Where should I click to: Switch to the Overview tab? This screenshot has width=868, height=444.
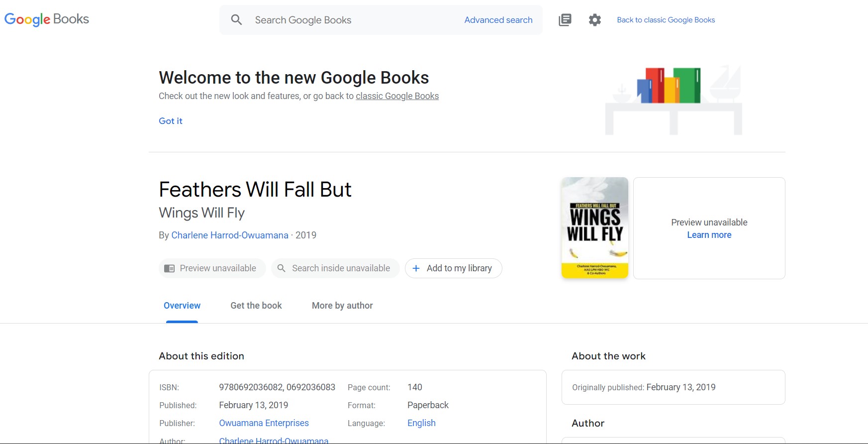tap(182, 306)
